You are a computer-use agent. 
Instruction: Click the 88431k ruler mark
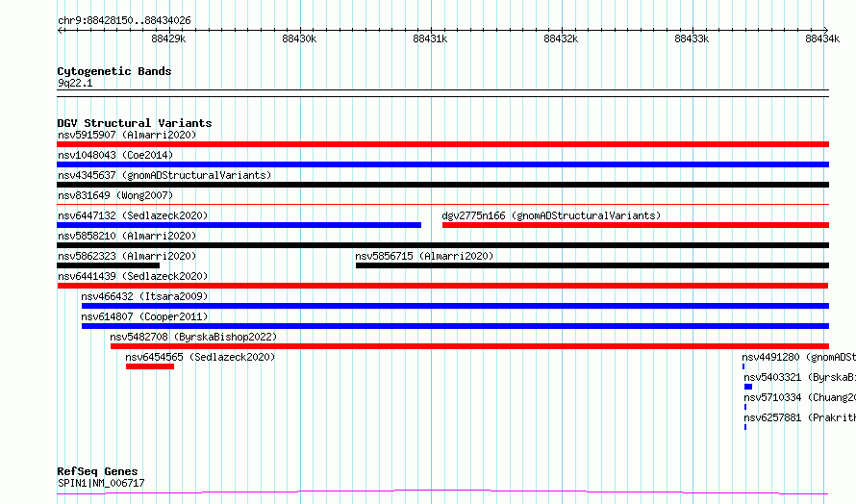(430, 38)
